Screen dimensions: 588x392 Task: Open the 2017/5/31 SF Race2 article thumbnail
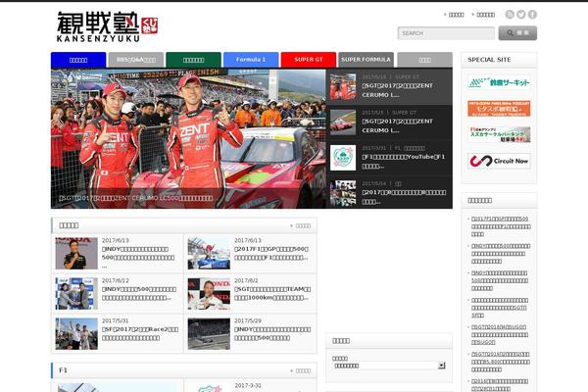click(76, 334)
